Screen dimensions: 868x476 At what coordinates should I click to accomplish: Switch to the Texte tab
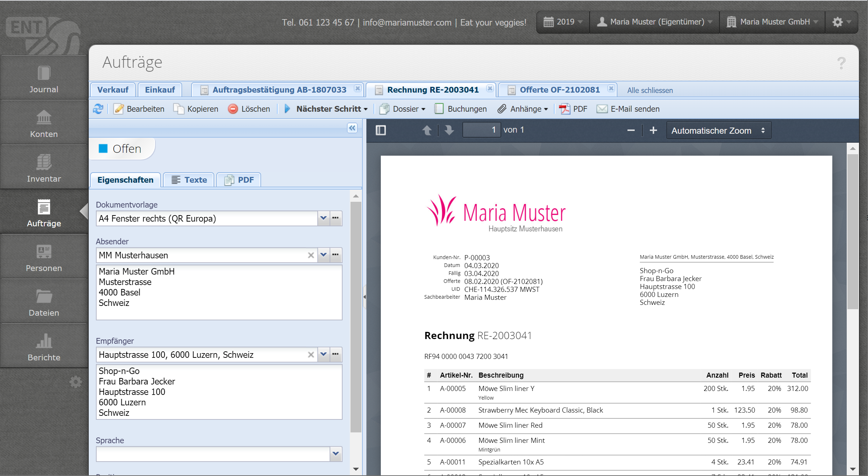coord(189,180)
